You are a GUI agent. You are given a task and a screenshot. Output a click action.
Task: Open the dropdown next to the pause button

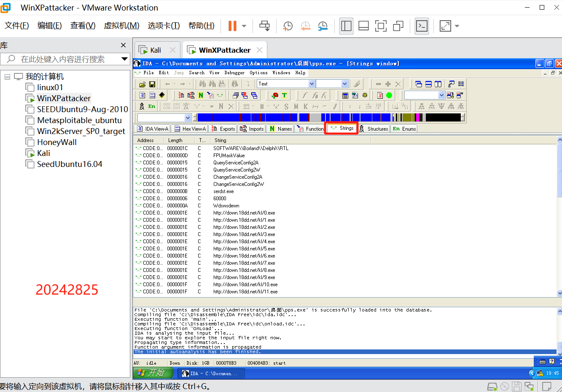(x=244, y=26)
